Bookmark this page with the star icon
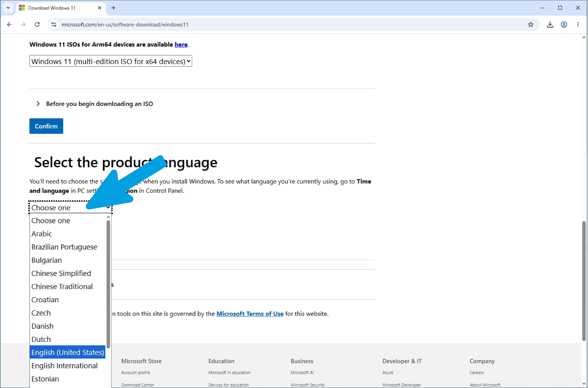The height and width of the screenshot is (388, 588). coord(531,24)
